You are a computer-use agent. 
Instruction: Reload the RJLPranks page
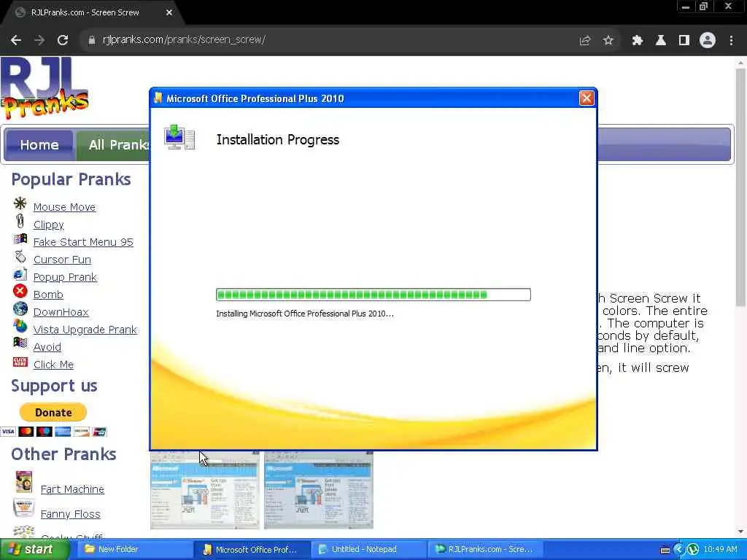point(63,40)
